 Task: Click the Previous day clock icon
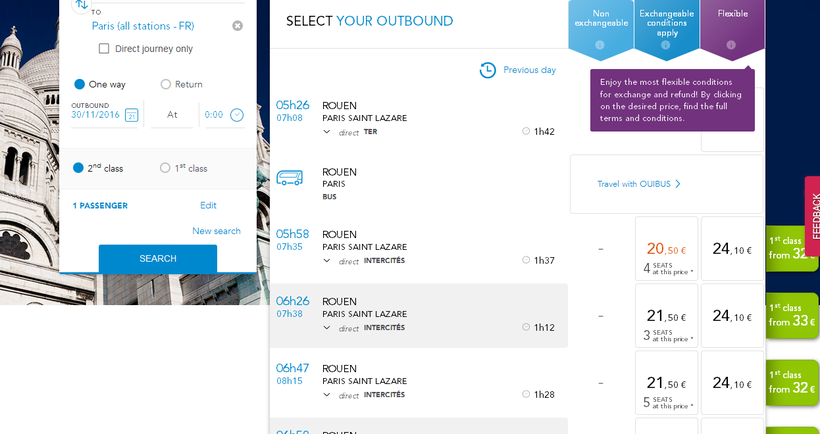pos(487,70)
